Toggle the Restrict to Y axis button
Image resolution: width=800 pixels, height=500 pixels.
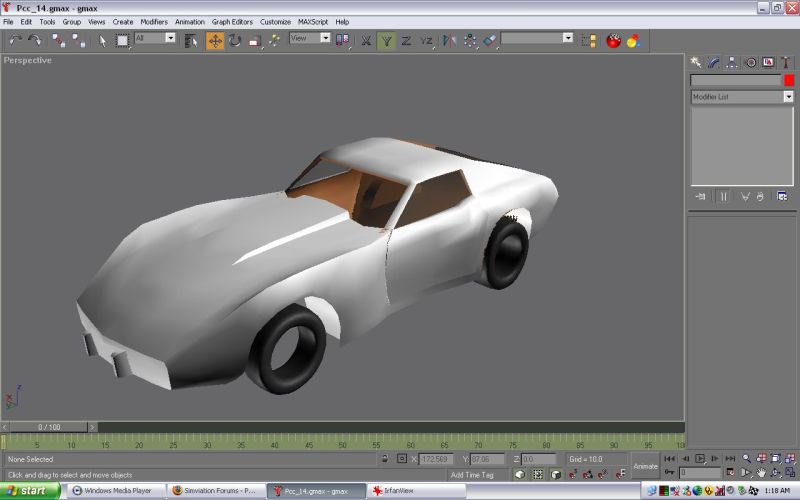386,41
